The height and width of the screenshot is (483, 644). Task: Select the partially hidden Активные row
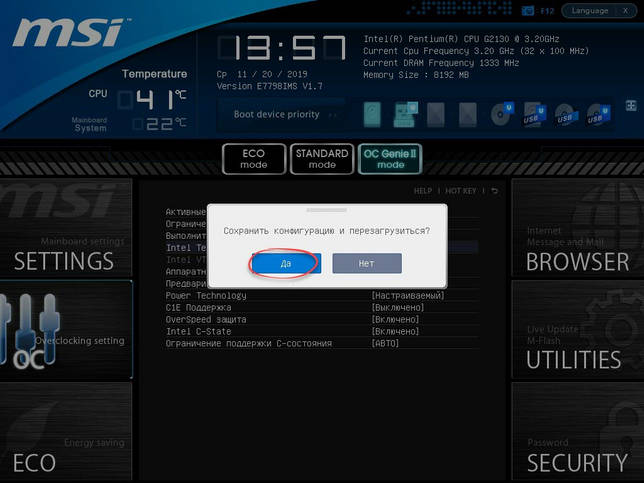[x=186, y=212]
